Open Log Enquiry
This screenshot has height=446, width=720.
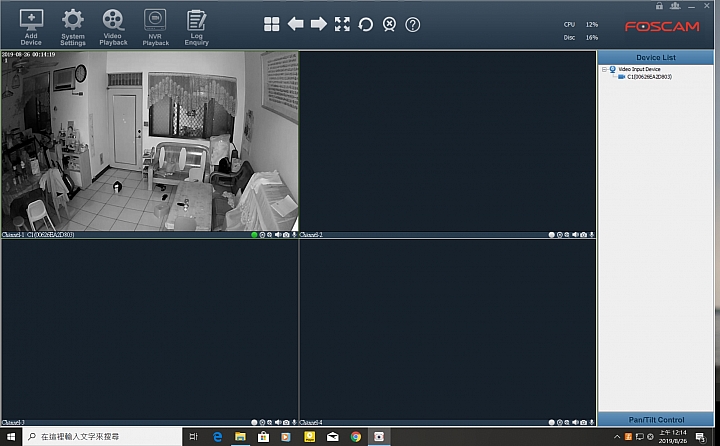point(197,28)
